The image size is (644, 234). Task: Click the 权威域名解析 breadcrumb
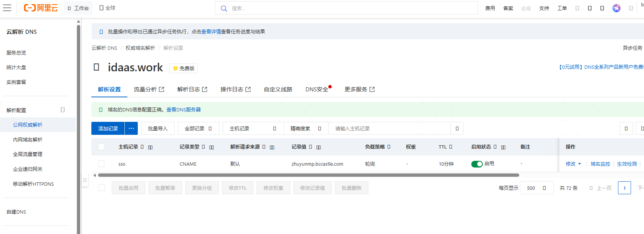click(140, 48)
